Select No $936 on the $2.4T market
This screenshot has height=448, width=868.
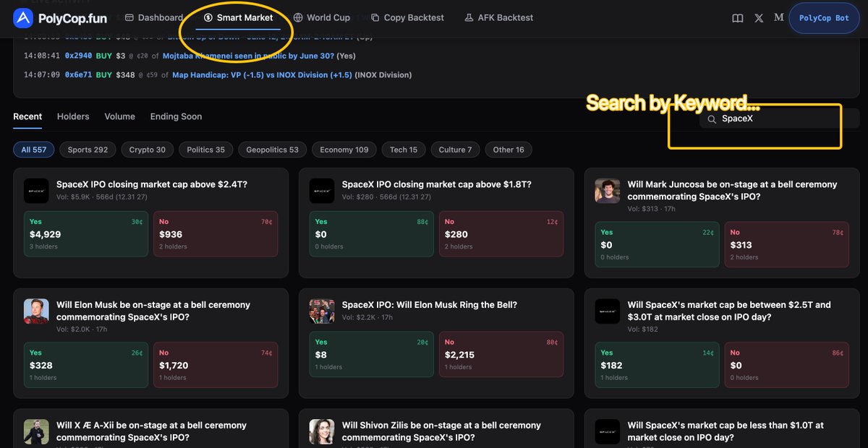pyautogui.click(x=216, y=234)
